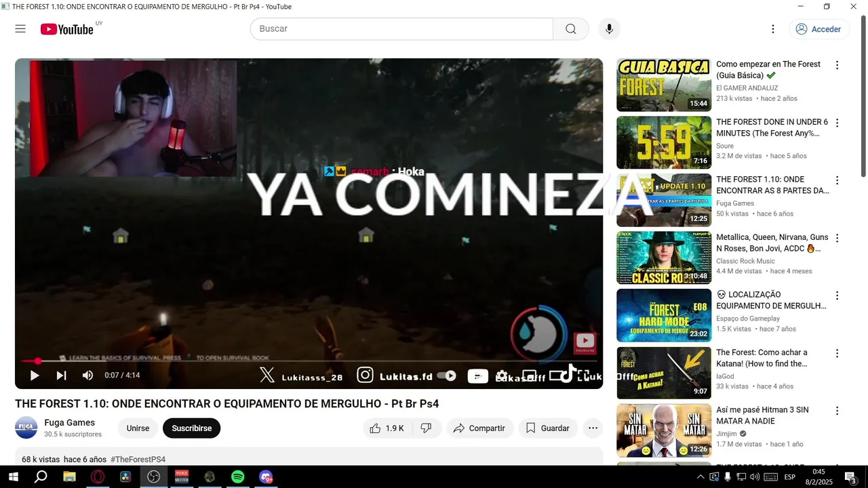This screenshot has height=488, width=868.
Task: Open DaVinci Resolve from the taskbar
Action: [125, 477]
